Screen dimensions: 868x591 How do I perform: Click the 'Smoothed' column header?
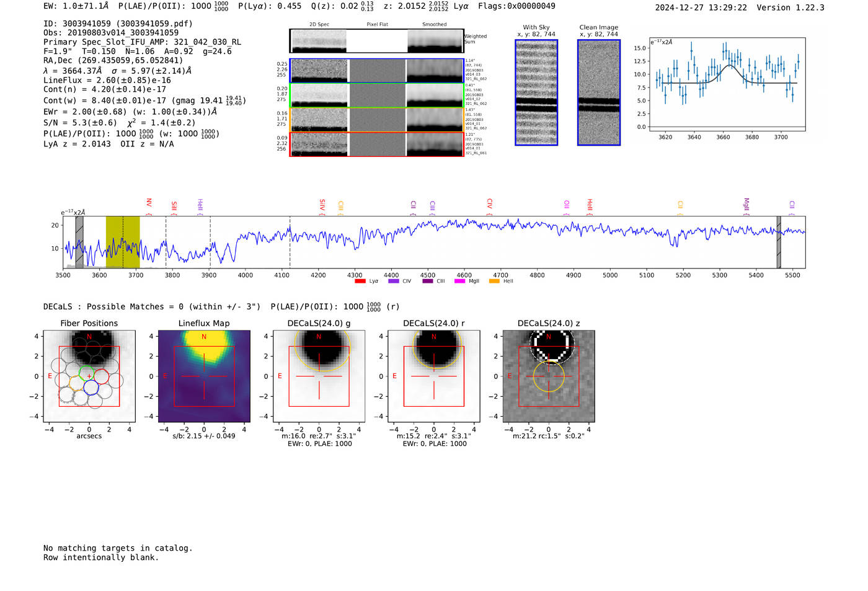435,24
